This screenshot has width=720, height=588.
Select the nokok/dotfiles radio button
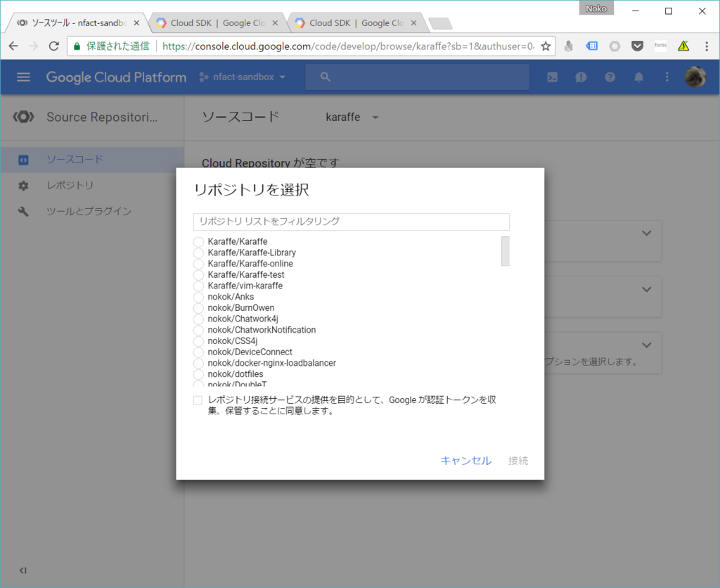tap(198, 374)
